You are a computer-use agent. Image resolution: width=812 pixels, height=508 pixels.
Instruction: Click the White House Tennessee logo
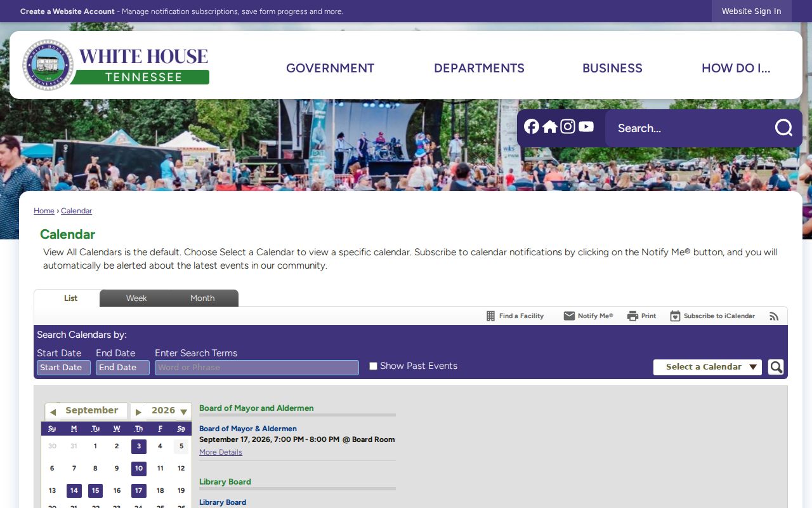[115, 65]
